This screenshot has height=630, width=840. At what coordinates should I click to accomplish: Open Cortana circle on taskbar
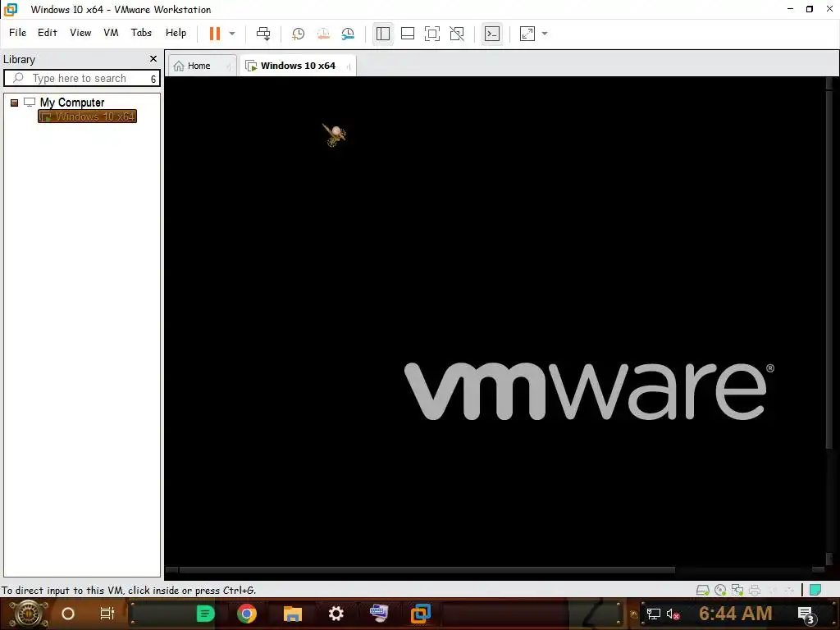point(68,614)
